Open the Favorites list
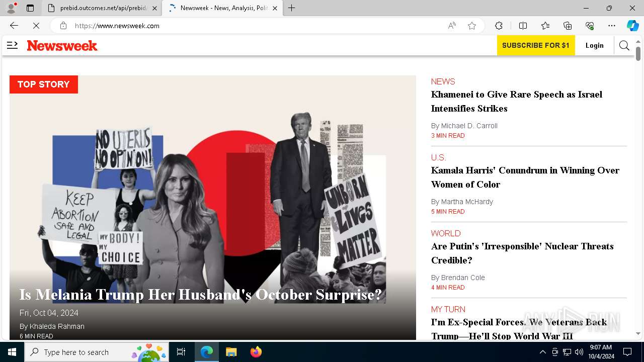Screen dimensions: 644x362 (545, 26)
